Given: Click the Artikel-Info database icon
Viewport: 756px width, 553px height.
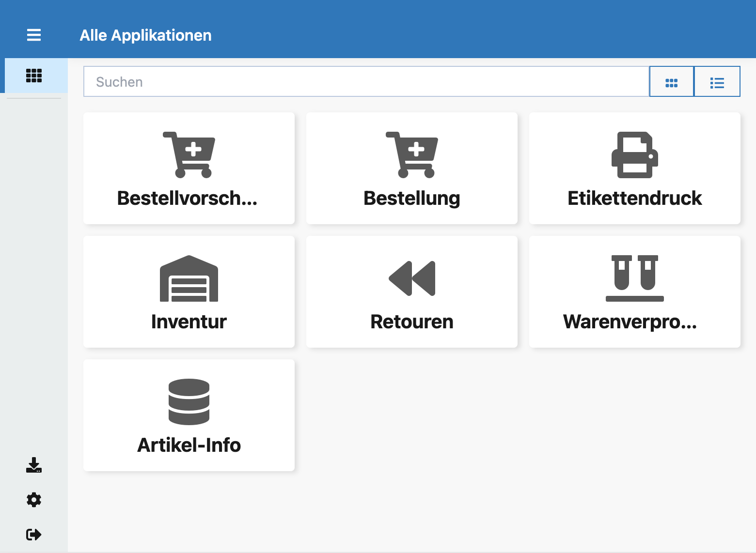Looking at the screenshot, I should point(189,402).
